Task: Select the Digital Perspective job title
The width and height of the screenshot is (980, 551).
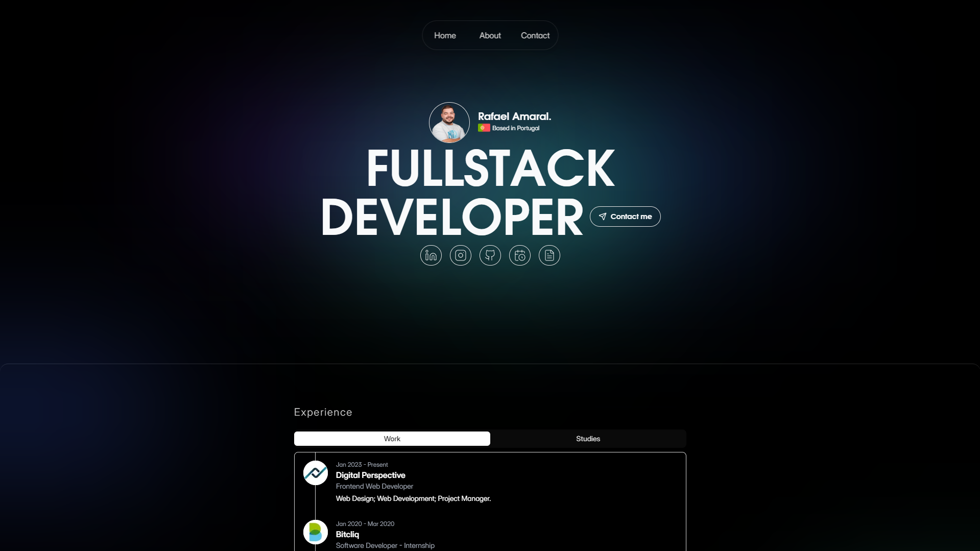Action: 370,475
